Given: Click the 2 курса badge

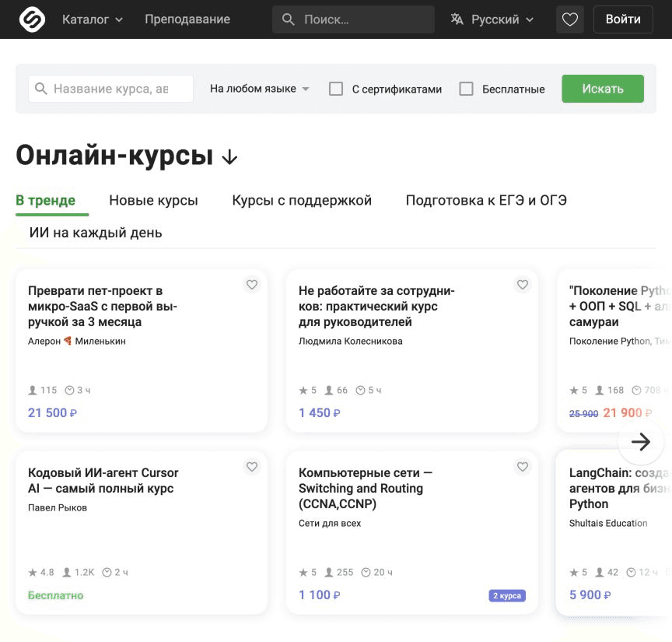Looking at the screenshot, I should 507,595.
